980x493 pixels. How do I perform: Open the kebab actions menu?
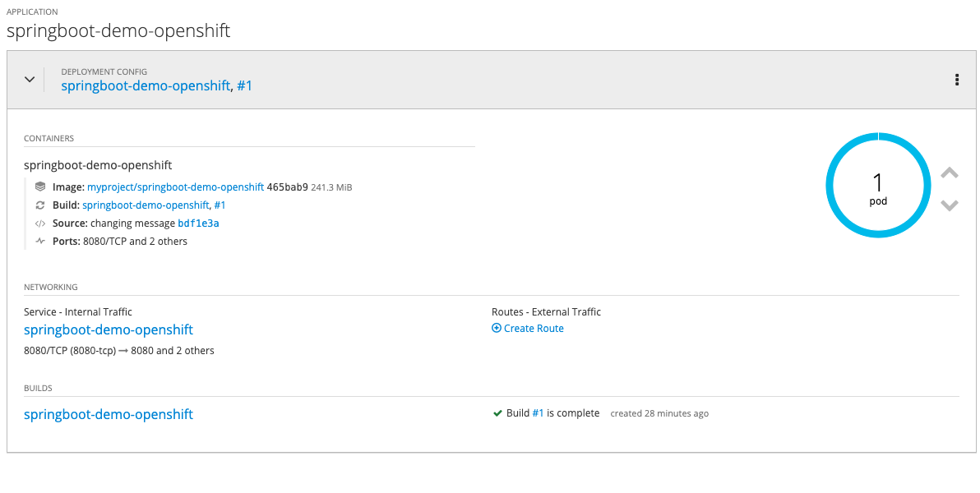click(957, 80)
